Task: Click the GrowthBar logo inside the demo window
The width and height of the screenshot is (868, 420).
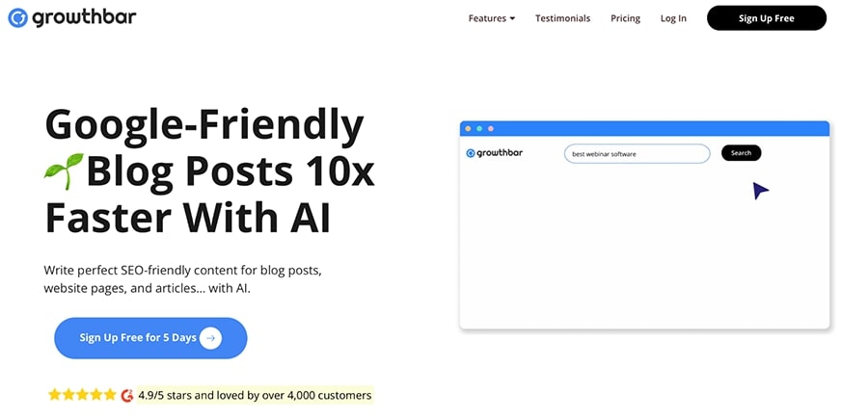Action: 494,153
